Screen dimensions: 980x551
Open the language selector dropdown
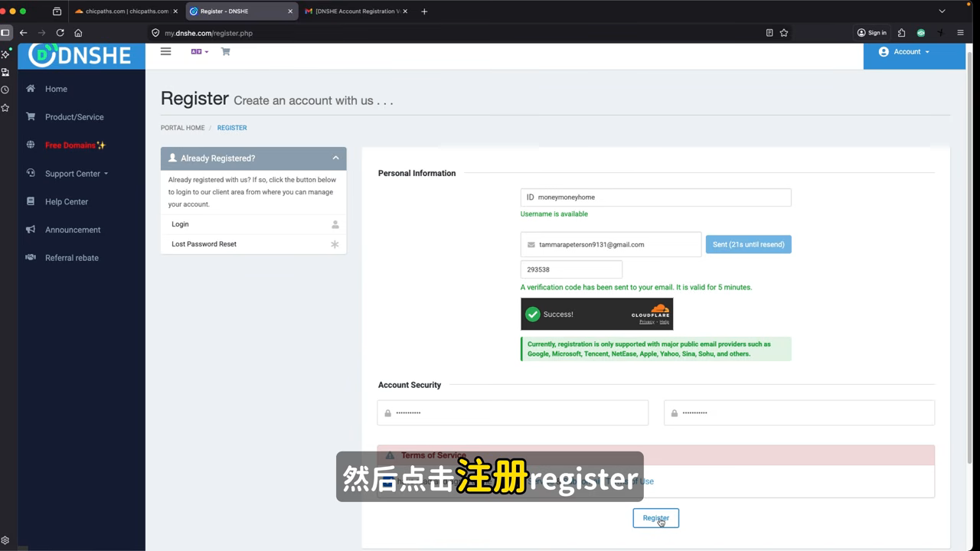click(x=199, y=51)
